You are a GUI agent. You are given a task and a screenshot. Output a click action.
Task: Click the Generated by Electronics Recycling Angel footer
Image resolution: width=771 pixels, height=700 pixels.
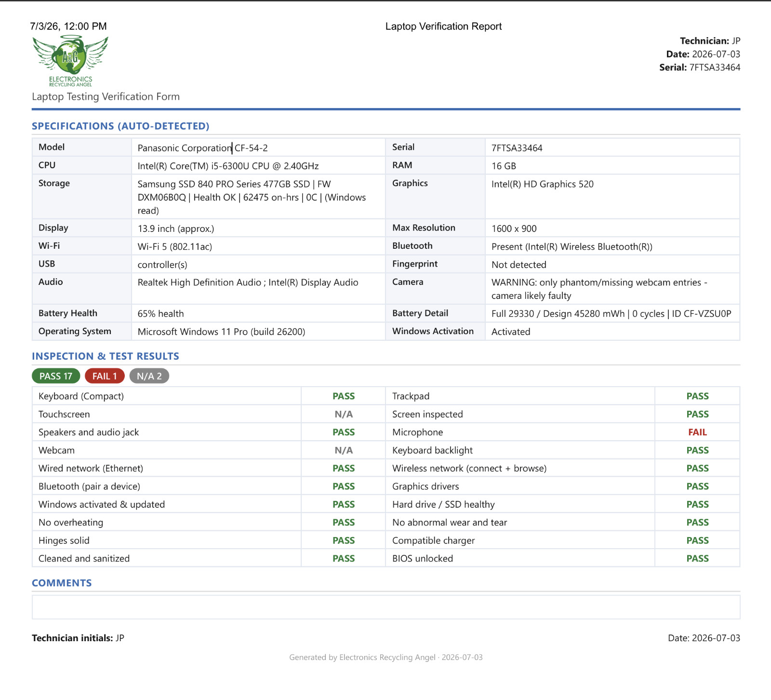pyautogui.click(x=386, y=658)
